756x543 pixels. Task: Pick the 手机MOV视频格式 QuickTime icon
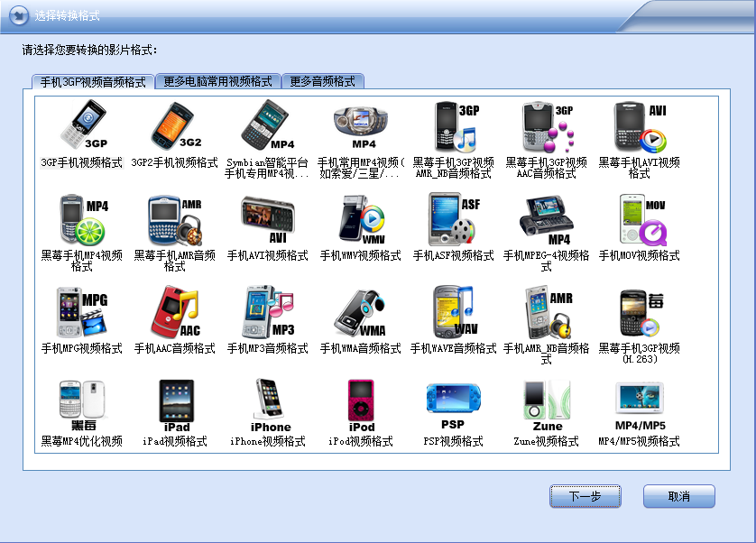pyautogui.click(x=643, y=220)
